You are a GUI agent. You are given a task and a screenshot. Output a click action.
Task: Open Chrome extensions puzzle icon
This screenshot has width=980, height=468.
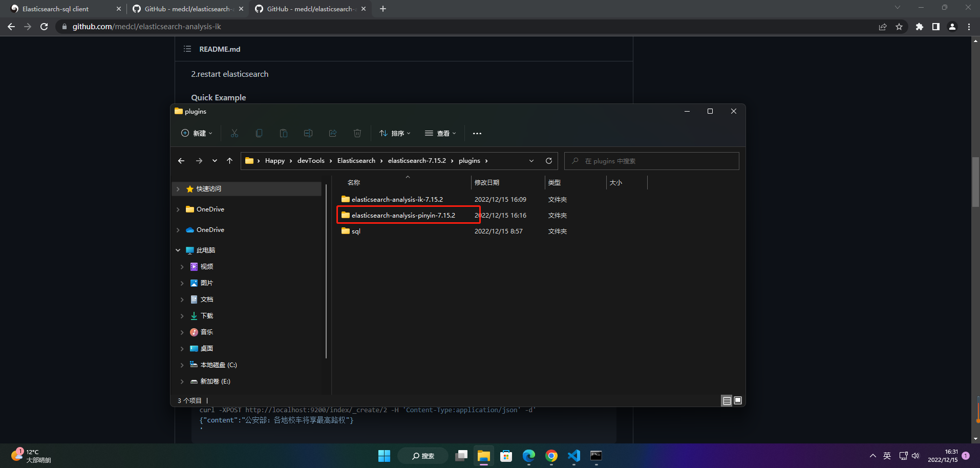(920, 27)
